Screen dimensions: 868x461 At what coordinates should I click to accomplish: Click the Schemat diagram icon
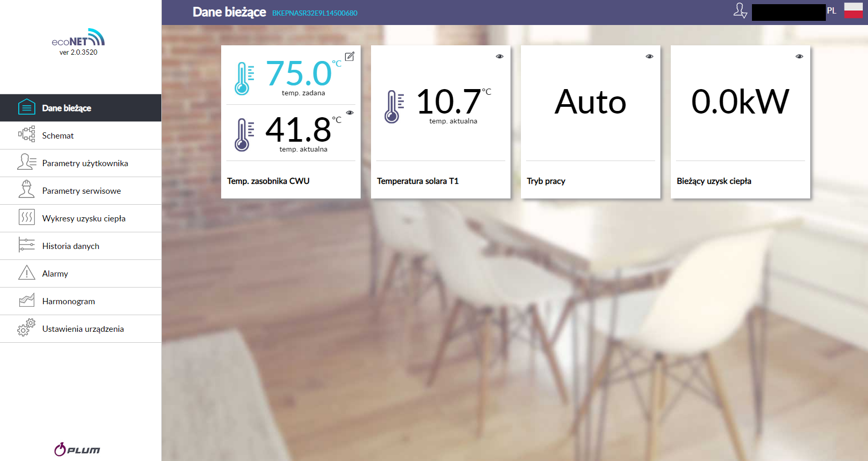click(27, 134)
